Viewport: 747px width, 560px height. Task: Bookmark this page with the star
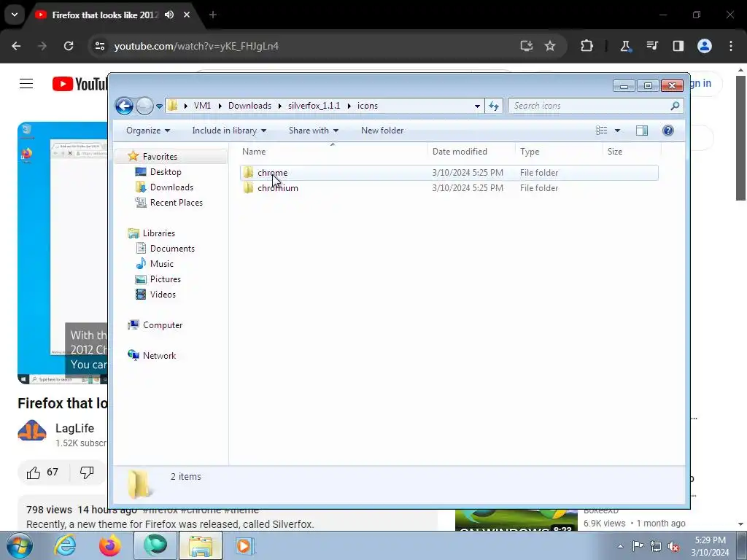(x=550, y=46)
